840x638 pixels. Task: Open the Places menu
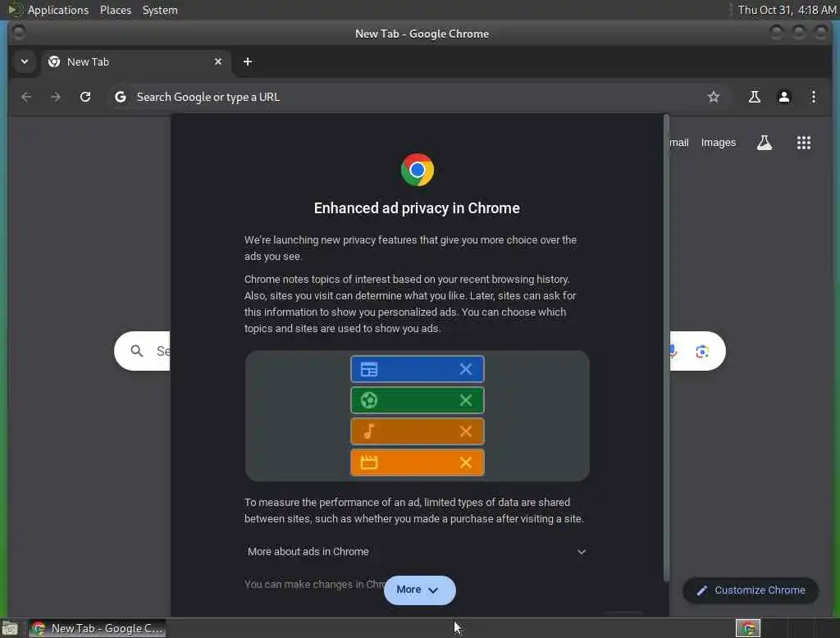116,10
